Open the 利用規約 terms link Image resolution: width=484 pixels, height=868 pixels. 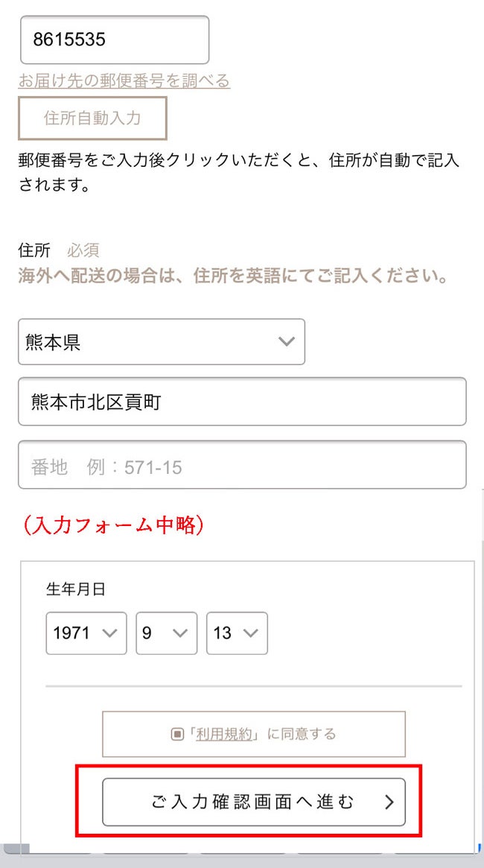click(x=226, y=735)
